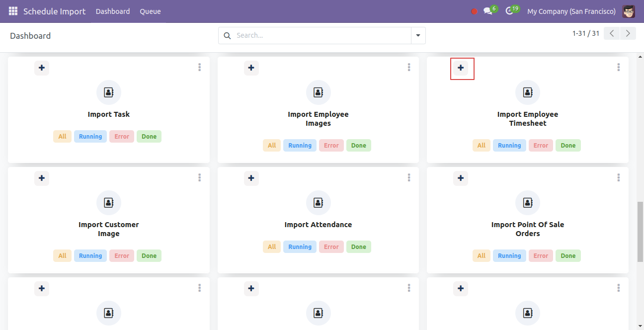This screenshot has width=644, height=330.
Task: Show Done records for Import Employee Images
Action: tap(359, 146)
